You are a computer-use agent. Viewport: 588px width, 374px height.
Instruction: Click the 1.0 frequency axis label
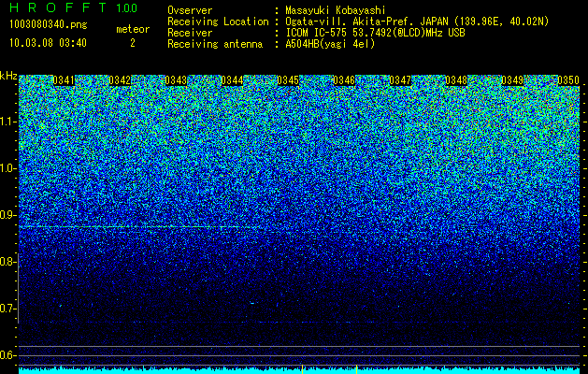click(8, 168)
